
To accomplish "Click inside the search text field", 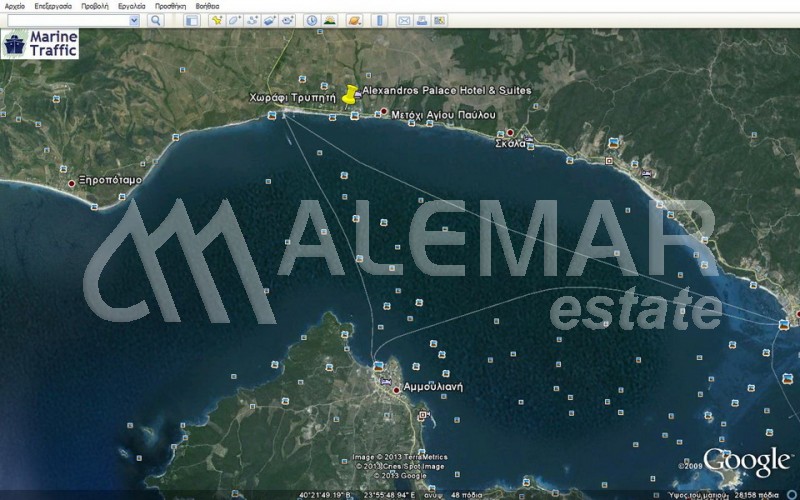I will [65, 20].
